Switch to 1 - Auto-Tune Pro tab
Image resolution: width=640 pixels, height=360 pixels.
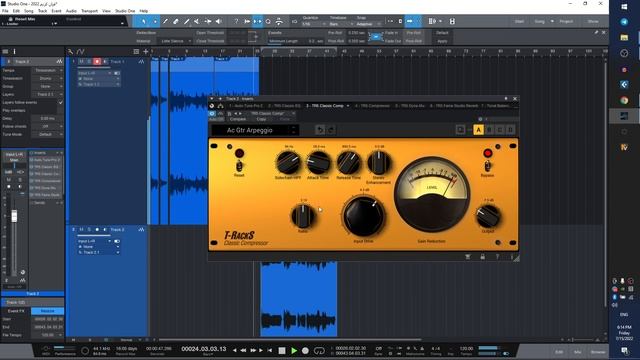pyautogui.click(x=246, y=106)
